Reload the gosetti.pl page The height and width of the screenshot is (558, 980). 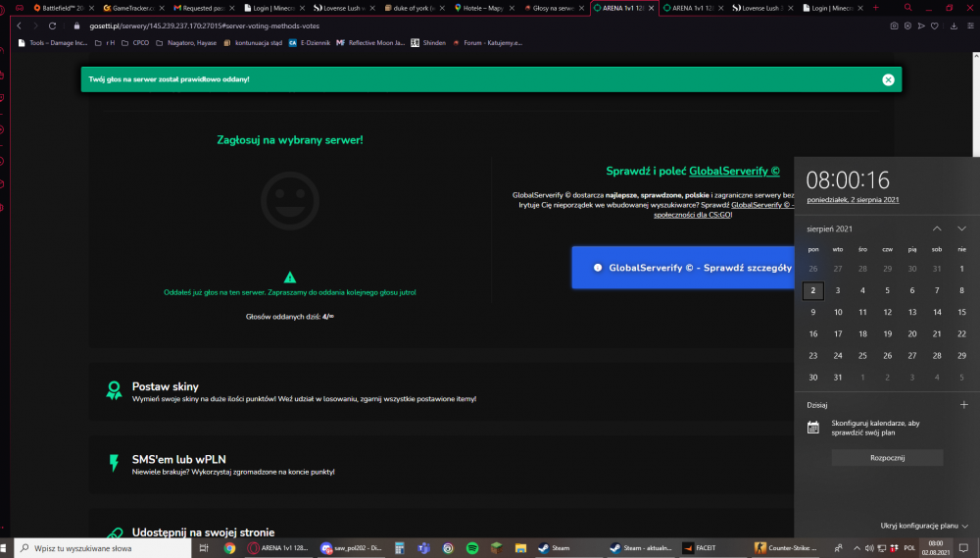click(53, 25)
